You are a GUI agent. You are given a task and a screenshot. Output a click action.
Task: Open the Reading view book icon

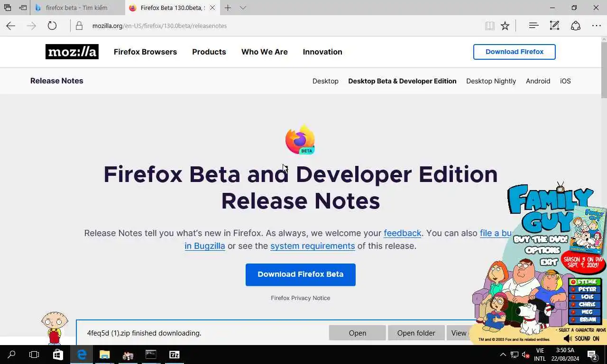point(490,26)
